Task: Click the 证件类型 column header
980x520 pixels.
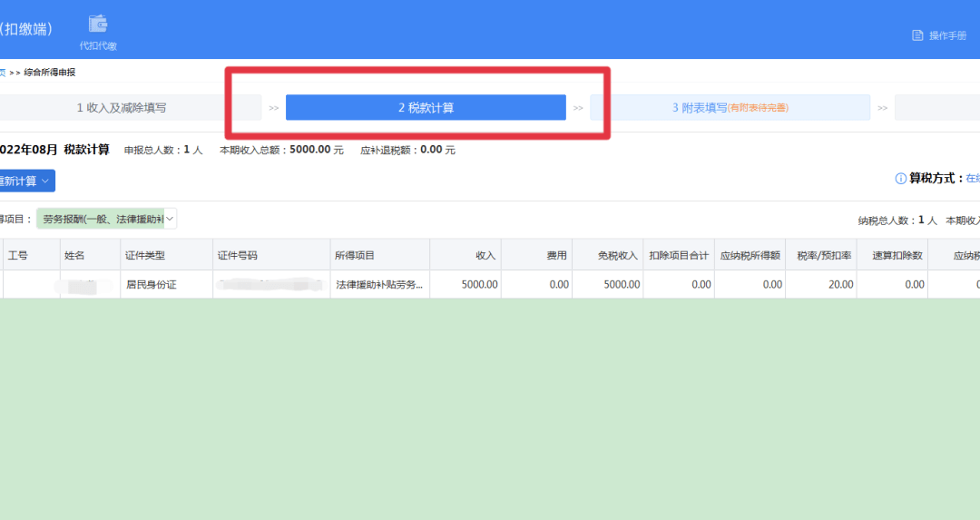Action: pos(145,255)
